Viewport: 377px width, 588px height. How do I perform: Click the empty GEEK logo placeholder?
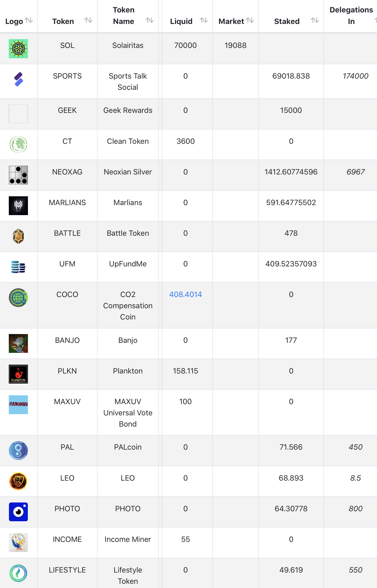coord(18,114)
